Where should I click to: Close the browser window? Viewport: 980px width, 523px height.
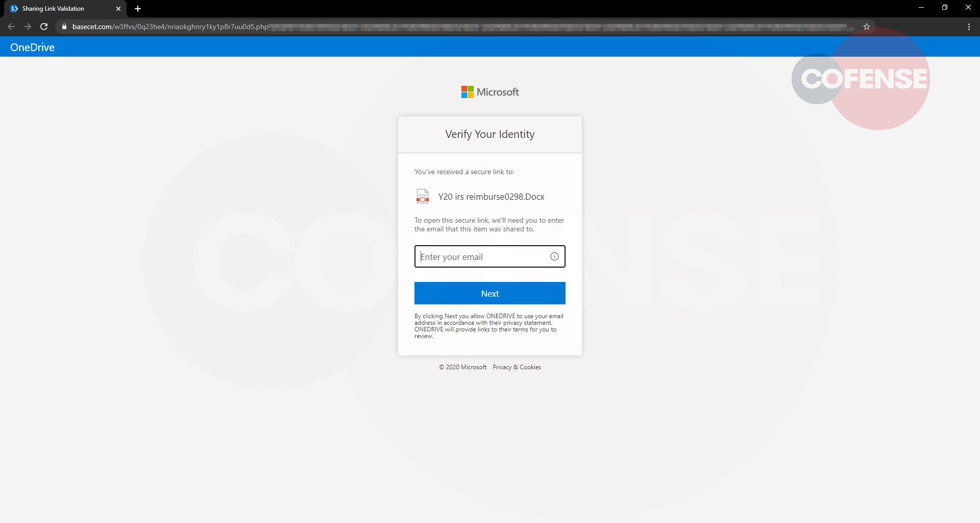[968, 8]
